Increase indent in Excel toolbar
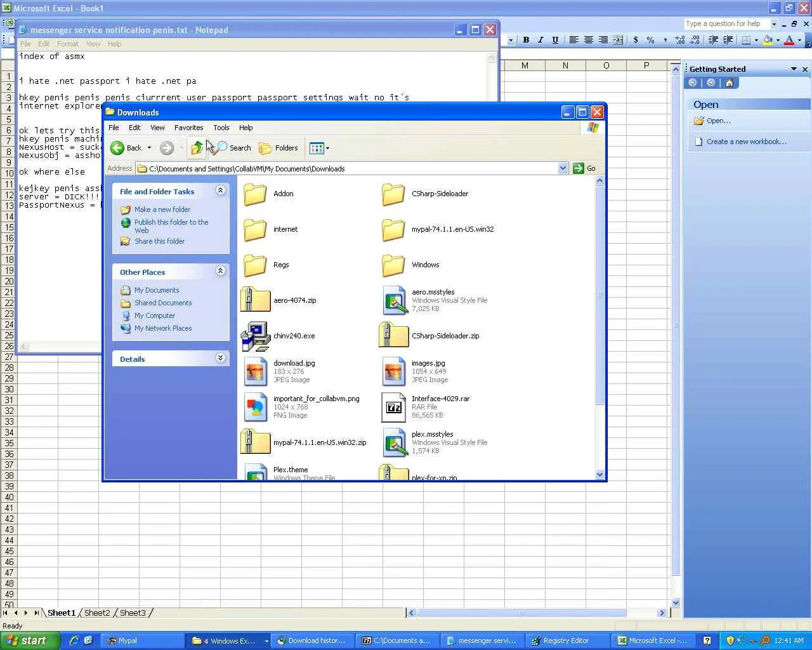Image resolution: width=812 pixels, height=650 pixels. click(728, 39)
